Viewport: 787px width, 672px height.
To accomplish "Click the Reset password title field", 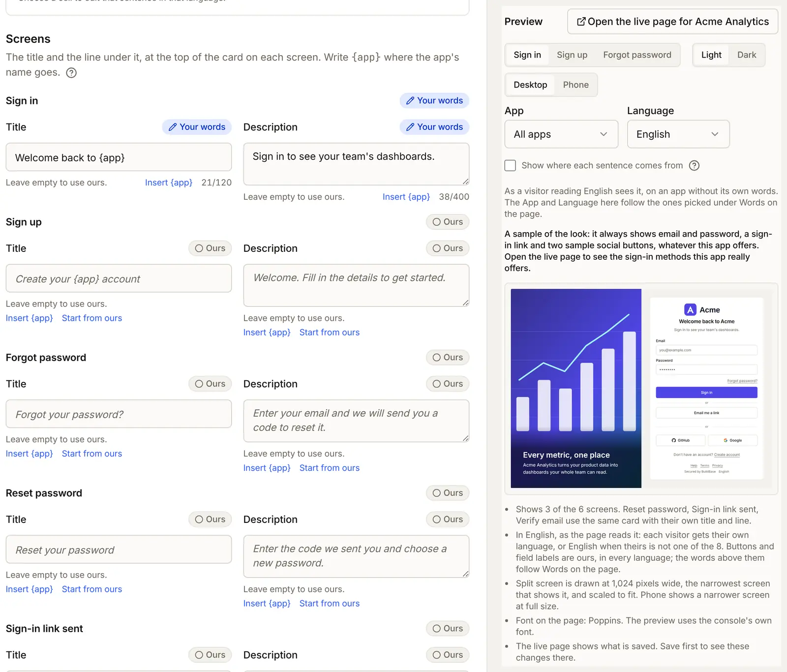I will pyautogui.click(x=119, y=550).
